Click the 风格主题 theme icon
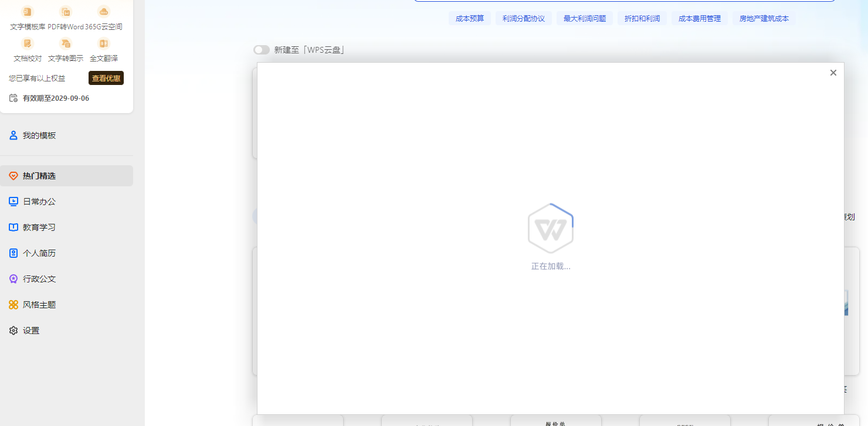The width and height of the screenshot is (868, 426). pyautogui.click(x=12, y=304)
